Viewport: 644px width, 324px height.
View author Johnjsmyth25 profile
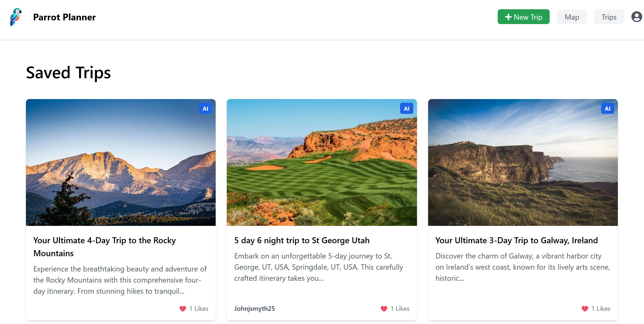click(x=254, y=308)
